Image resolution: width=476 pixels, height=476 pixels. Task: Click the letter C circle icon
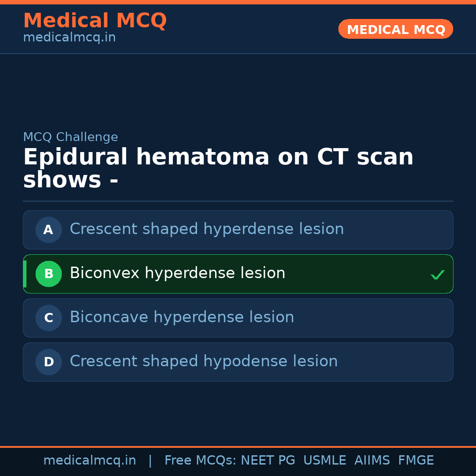point(48,318)
